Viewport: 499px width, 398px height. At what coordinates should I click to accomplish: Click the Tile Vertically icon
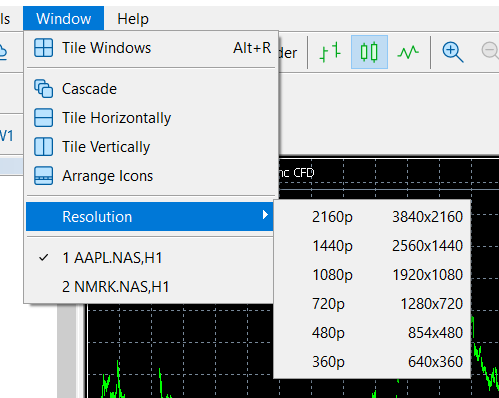point(43,147)
